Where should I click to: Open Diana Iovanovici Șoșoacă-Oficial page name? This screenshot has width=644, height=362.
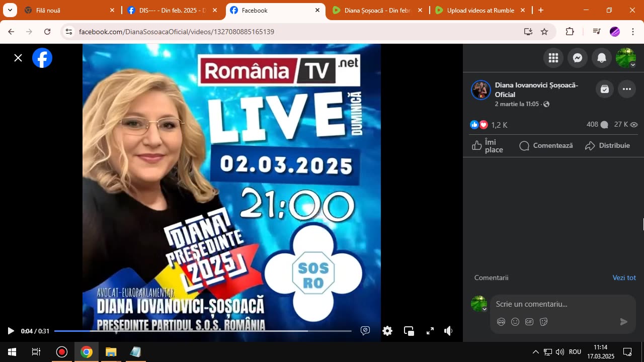(x=536, y=89)
